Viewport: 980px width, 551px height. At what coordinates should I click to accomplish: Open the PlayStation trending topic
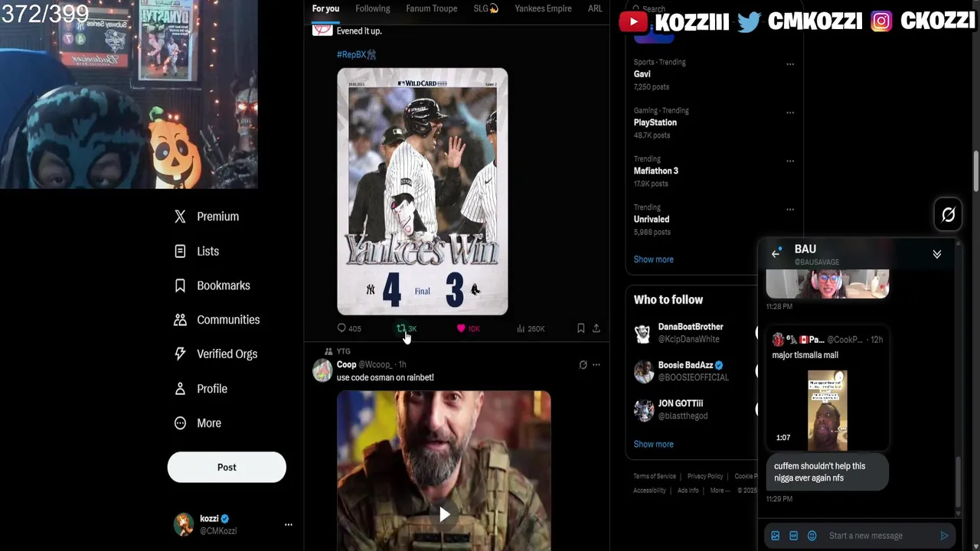655,122
